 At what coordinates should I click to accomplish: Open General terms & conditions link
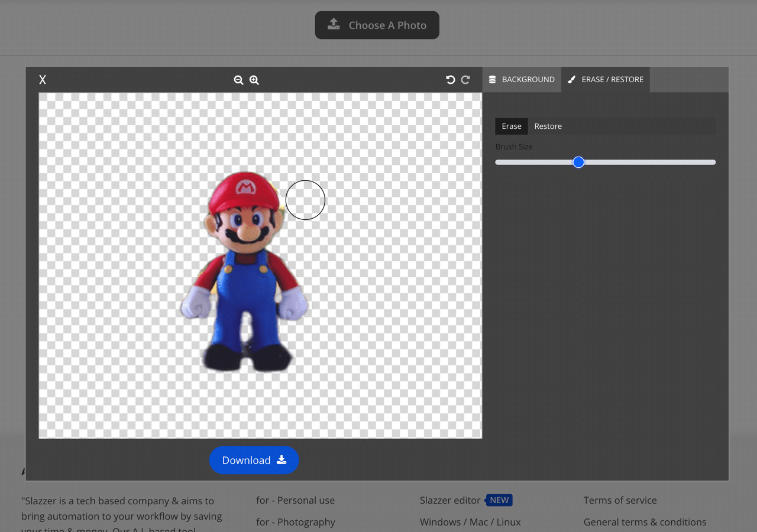645,522
